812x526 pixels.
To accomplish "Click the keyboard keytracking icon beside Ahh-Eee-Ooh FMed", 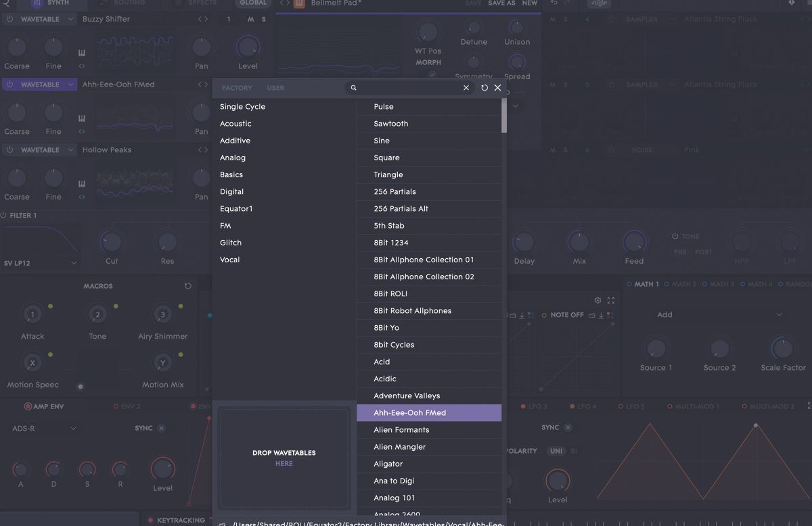I will tap(81, 119).
